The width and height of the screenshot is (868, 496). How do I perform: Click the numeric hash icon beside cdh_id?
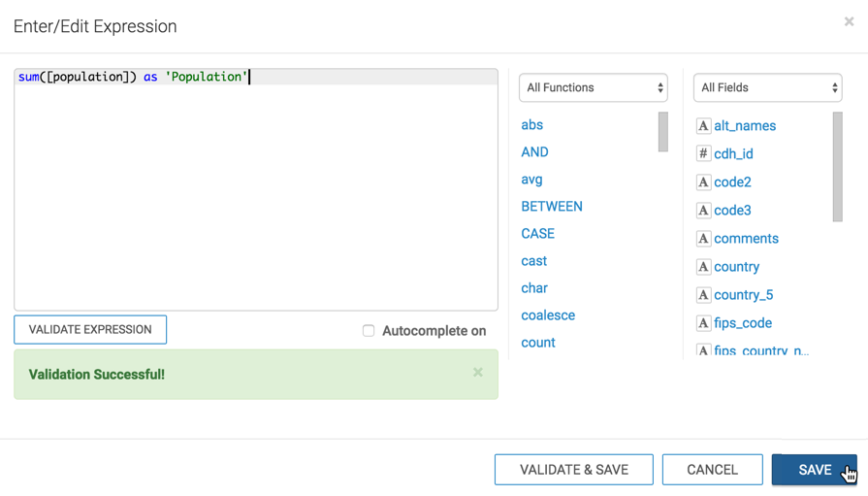703,153
